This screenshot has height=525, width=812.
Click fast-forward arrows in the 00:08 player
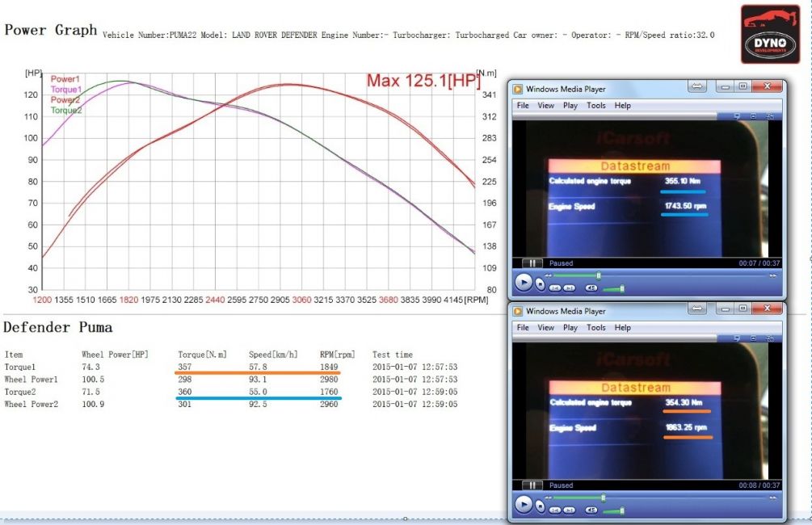(772, 498)
